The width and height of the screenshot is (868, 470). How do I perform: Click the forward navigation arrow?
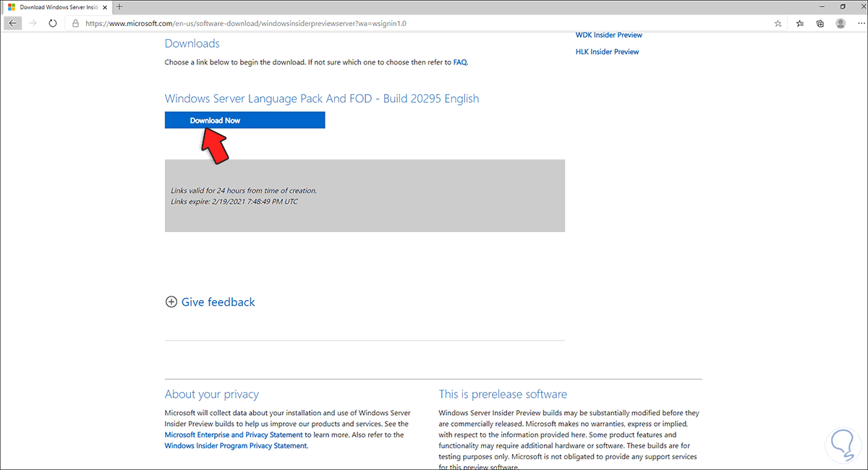(32, 22)
